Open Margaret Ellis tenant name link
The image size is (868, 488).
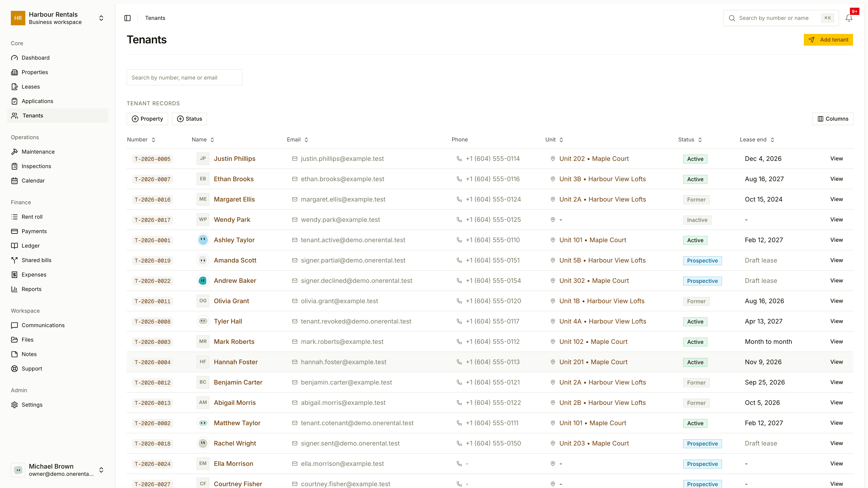(234, 199)
